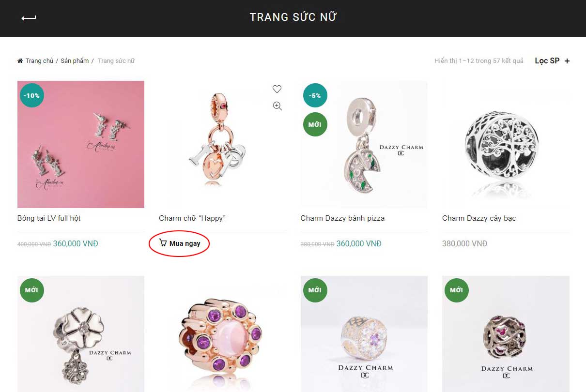Click the -5% discount badge on pizza charm
Screen dimensions: 586x392
(x=315, y=95)
